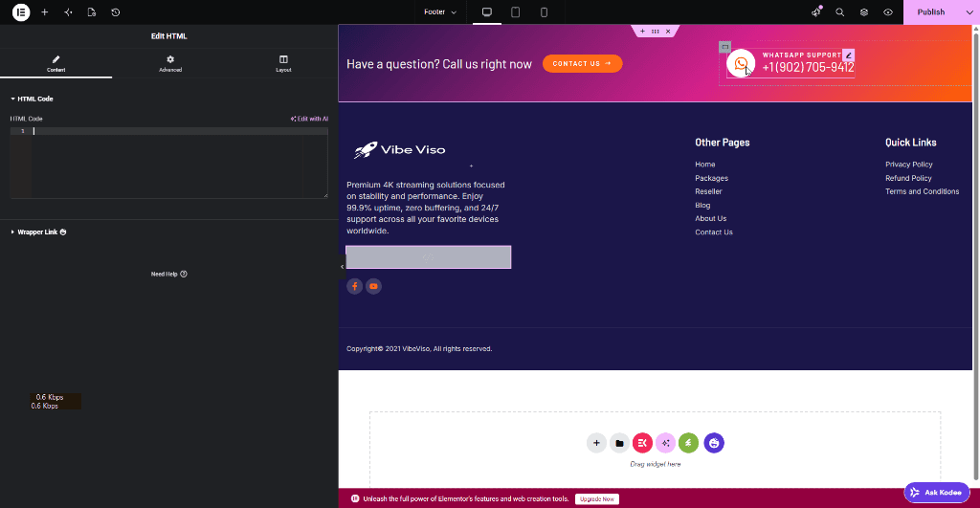The width and height of the screenshot is (980, 508).
Task: Select the empty HTML widget placeholder
Action: click(x=428, y=256)
